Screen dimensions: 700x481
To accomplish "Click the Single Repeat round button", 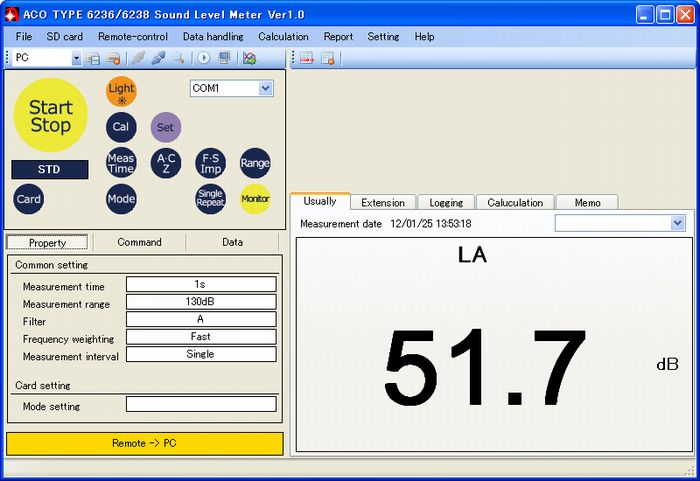I will [x=210, y=199].
